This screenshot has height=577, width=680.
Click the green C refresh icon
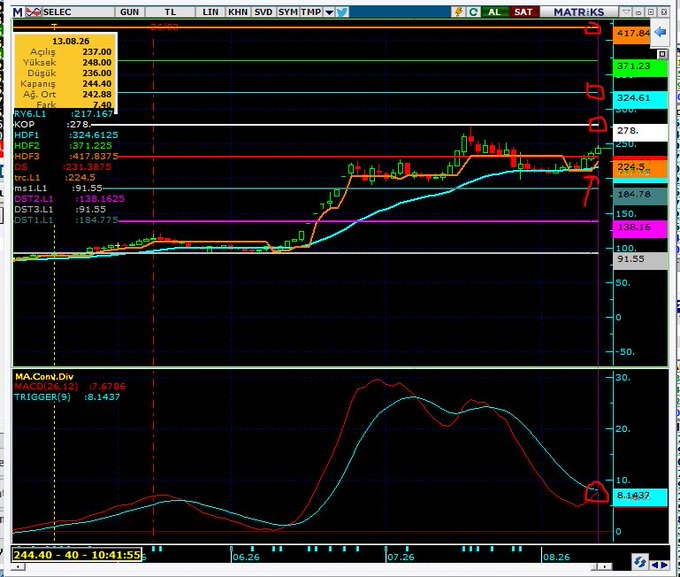[474, 12]
